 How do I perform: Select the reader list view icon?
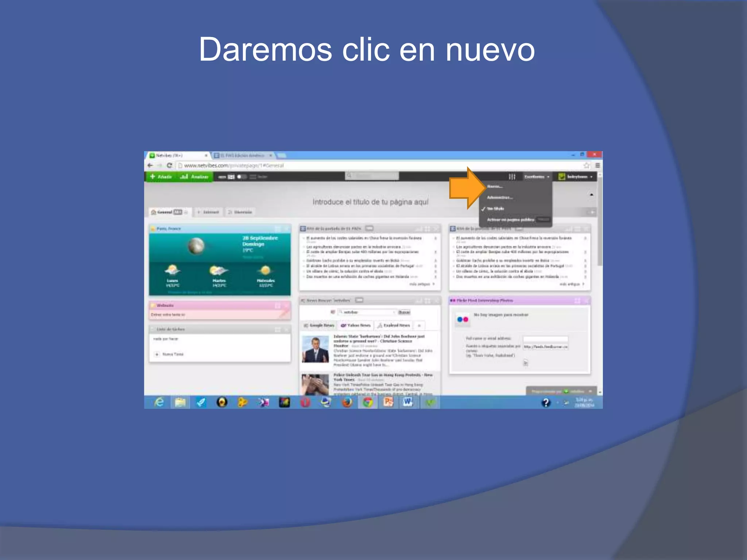253,177
